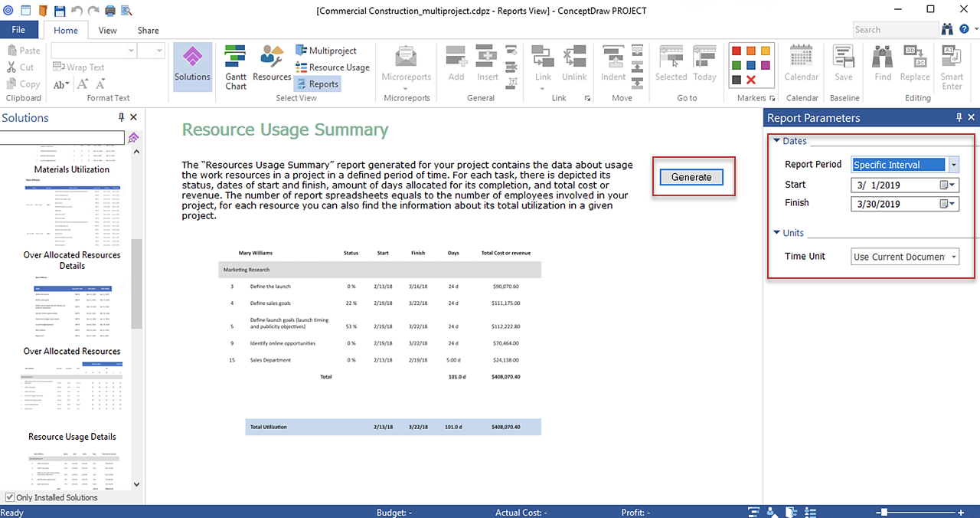Select the Multiproject view
The height and width of the screenshot is (518, 980).
(325, 51)
